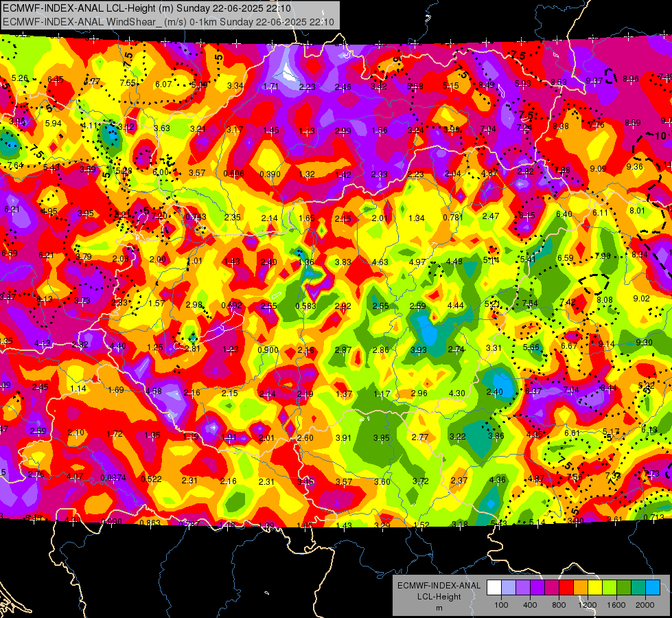Click the map value 1.69
Screen dimensions: 672x618
[116, 390]
